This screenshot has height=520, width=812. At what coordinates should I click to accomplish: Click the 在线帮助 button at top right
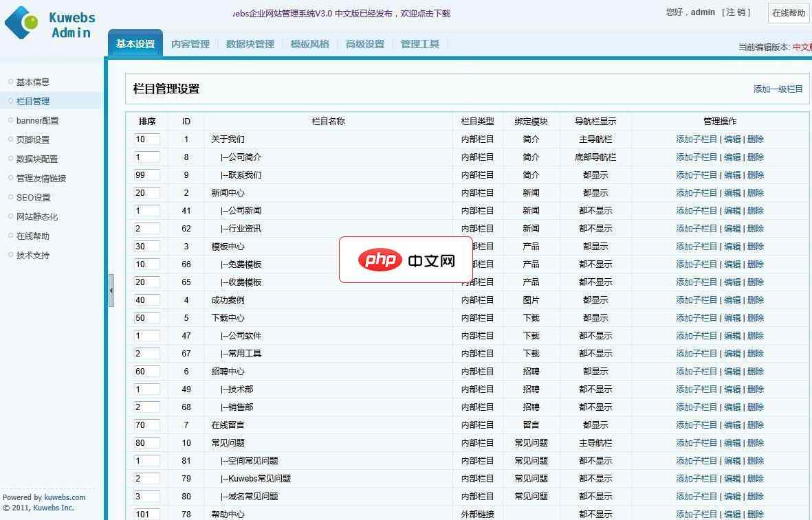tap(788, 12)
